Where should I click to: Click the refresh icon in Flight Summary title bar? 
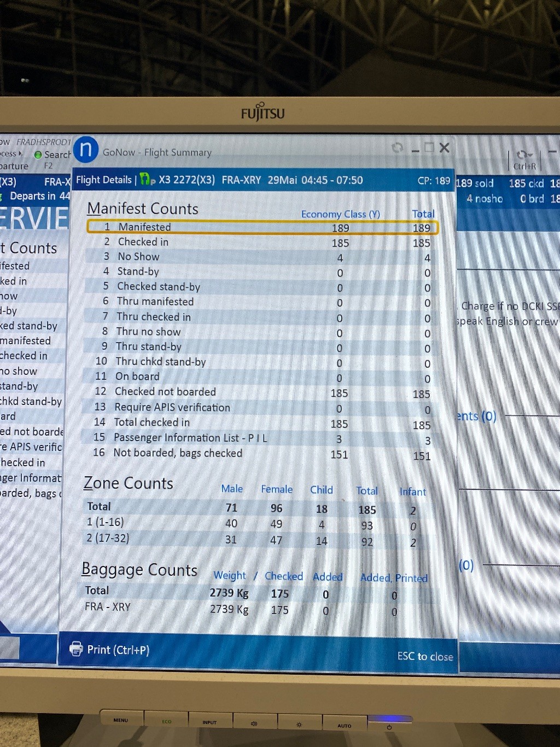[398, 148]
